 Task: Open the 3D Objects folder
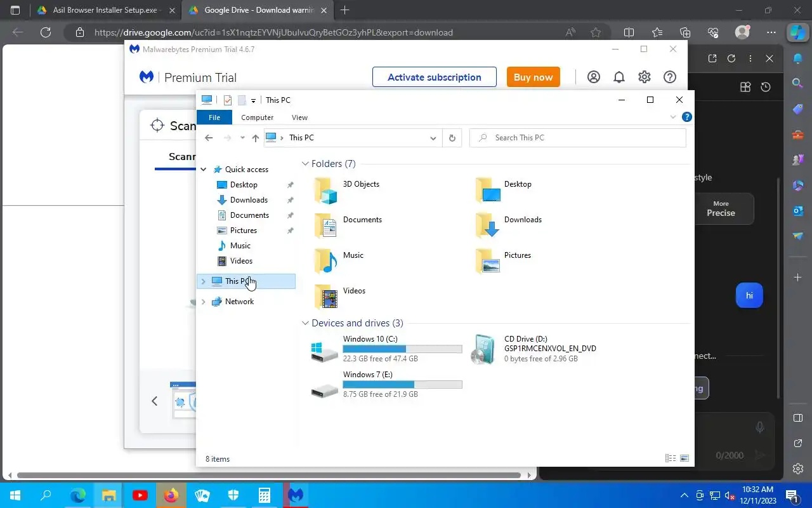348,190
